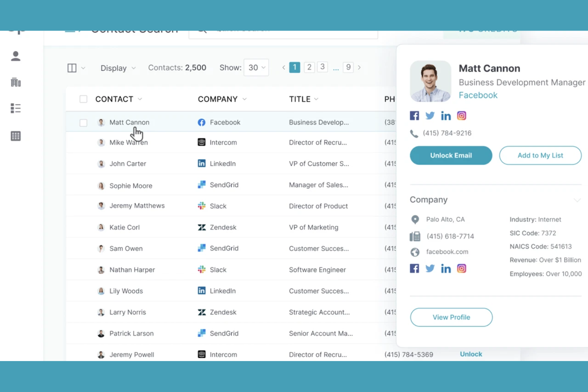588x392 pixels.
Task: Open the contacts person icon in sidebar
Action: point(15,56)
